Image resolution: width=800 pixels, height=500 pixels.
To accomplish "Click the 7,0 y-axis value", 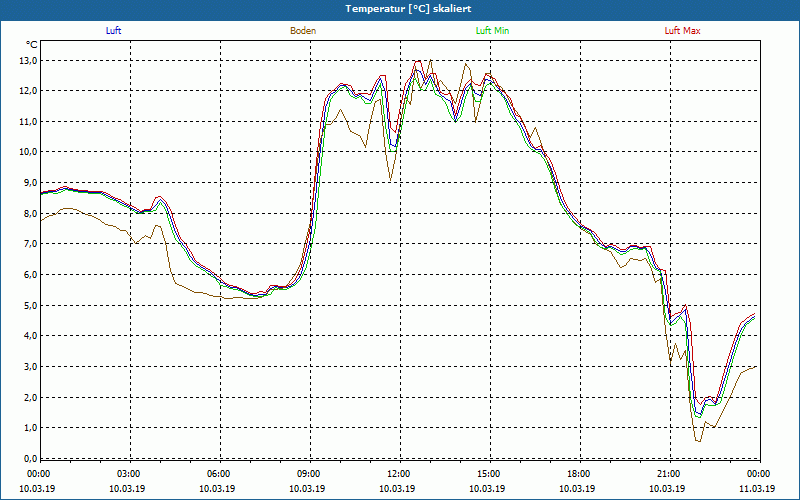I will coord(31,244).
